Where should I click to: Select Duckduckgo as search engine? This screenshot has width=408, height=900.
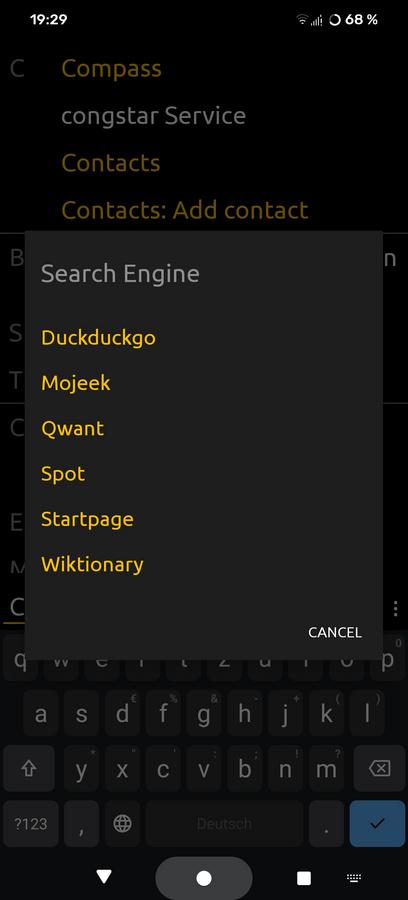(98, 337)
